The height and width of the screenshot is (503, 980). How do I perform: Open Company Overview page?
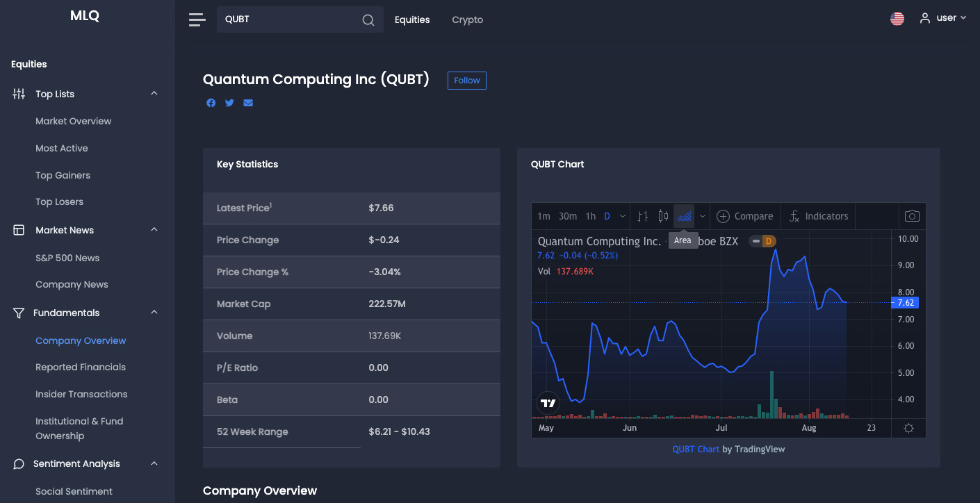point(81,340)
